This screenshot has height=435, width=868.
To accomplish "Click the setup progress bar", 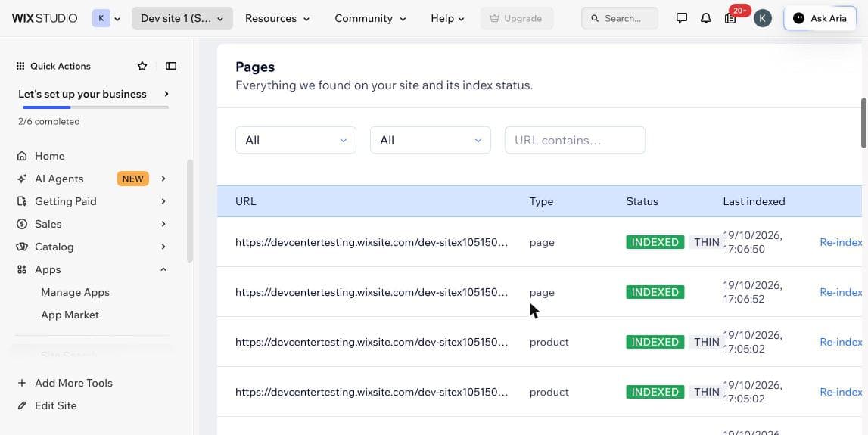I will (96, 107).
